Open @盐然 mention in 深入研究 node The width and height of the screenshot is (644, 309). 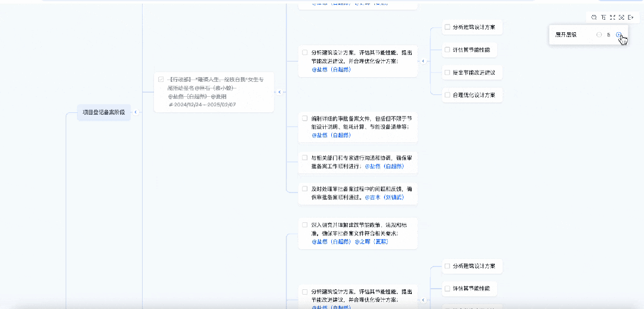(331, 241)
